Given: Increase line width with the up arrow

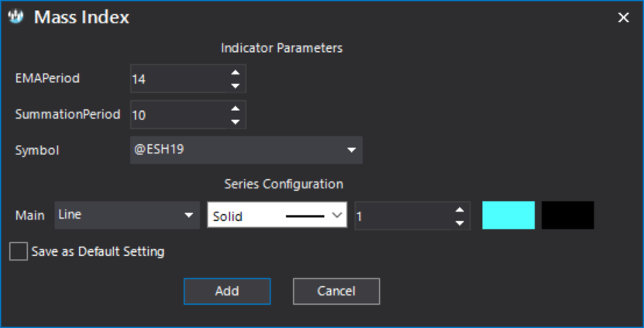Looking at the screenshot, I should [460, 209].
